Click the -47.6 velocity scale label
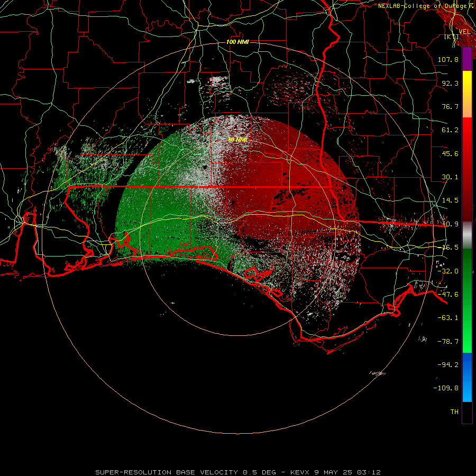The height and width of the screenshot is (476, 476). tap(448, 295)
